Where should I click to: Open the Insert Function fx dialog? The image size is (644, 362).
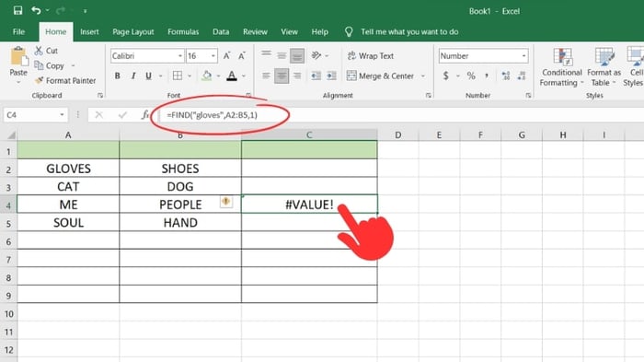pyautogui.click(x=145, y=115)
